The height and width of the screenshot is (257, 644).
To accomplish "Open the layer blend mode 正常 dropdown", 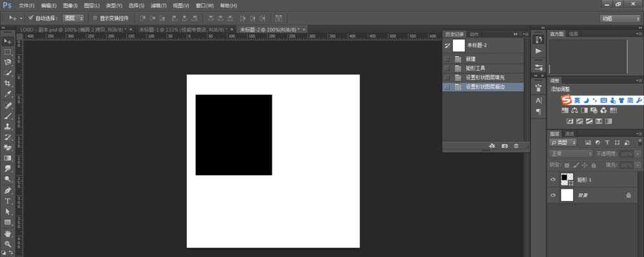I will tap(571, 153).
